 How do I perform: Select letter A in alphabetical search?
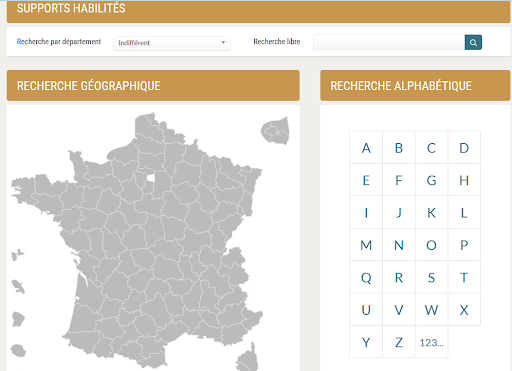366,147
